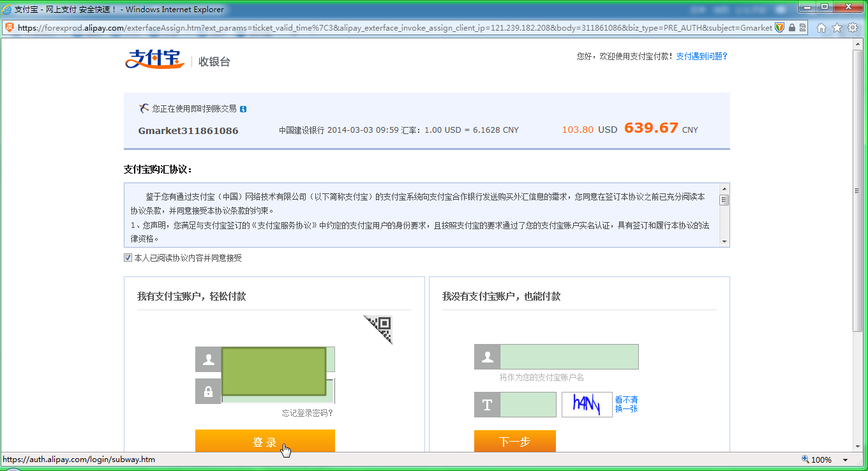
Task: Click the blue info icon beside 即时到账交易
Action: click(243, 109)
